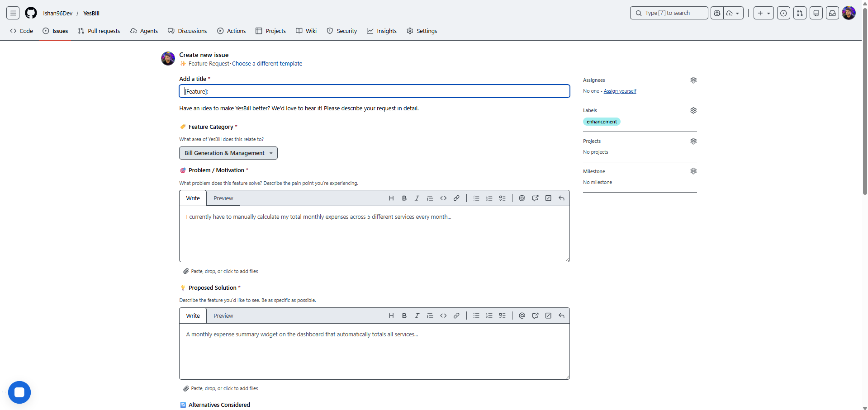Attach files below the Problem / Motivation editor
868x410 pixels.
coord(221,271)
